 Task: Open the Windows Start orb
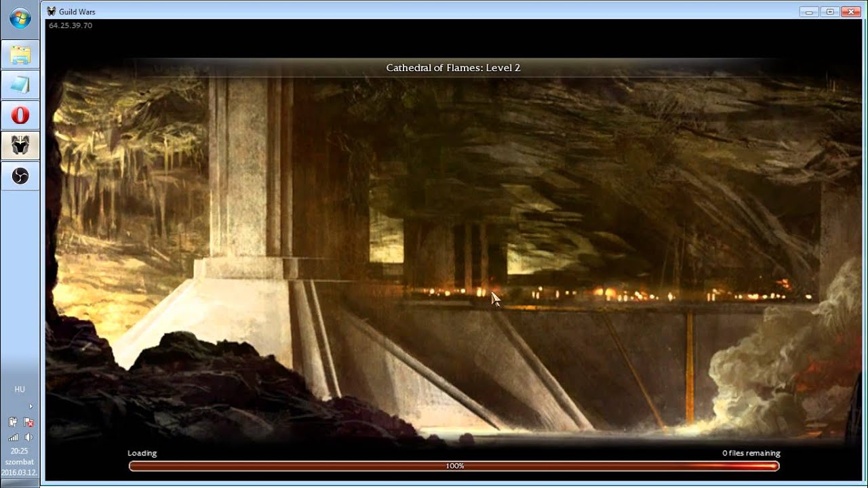(x=20, y=18)
